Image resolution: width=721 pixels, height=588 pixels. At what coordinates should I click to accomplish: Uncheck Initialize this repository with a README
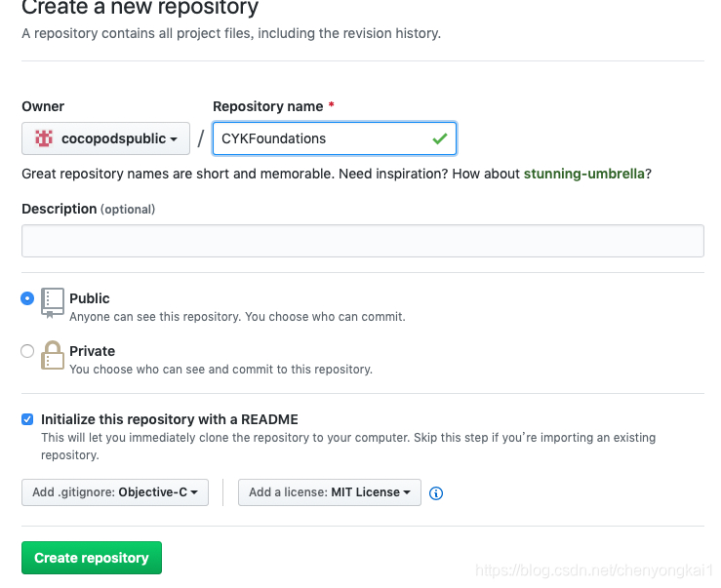pos(27,419)
